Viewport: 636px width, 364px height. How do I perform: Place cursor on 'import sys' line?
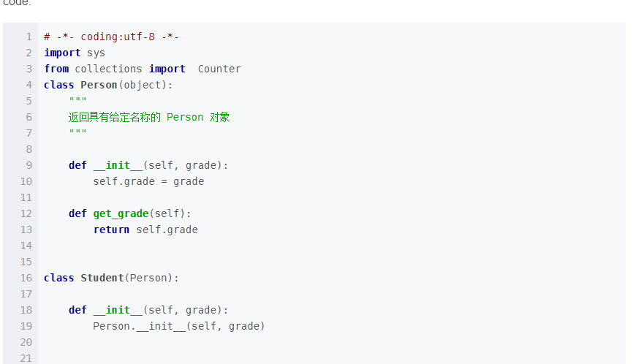click(75, 53)
